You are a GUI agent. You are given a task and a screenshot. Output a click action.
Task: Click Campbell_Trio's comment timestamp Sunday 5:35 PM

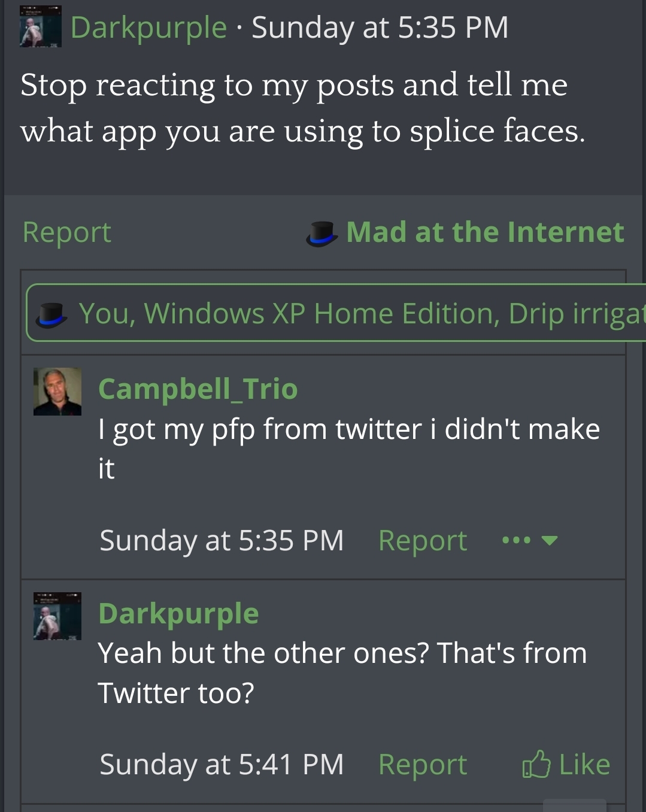coord(222,541)
